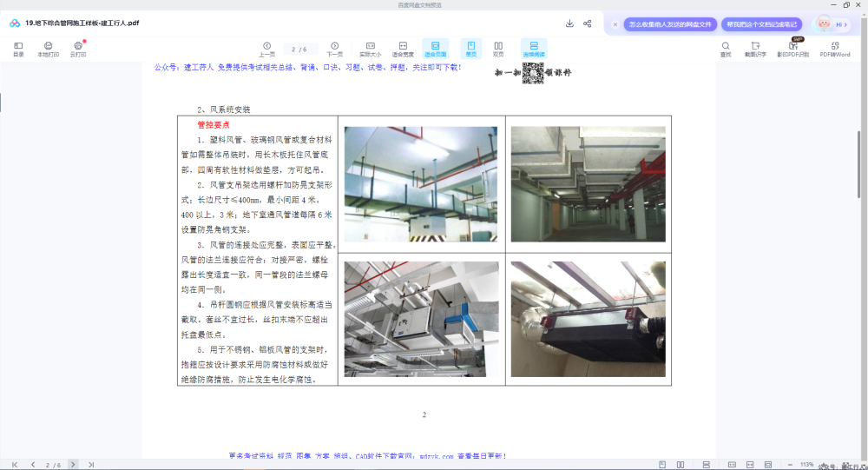Click the page number 2 below table
Viewport: 868px width, 470px height.
tap(424, 414)
